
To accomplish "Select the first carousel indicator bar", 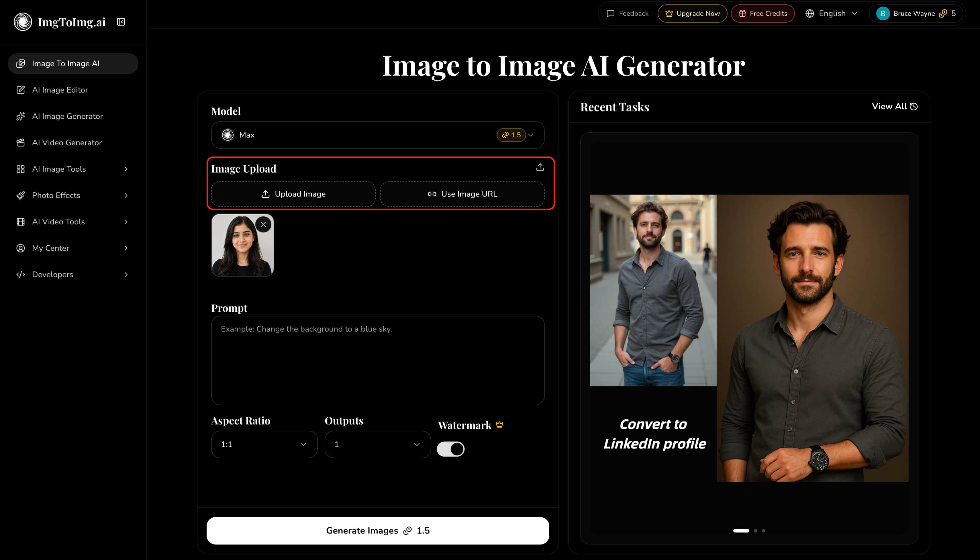I will [x=741, y=530].
